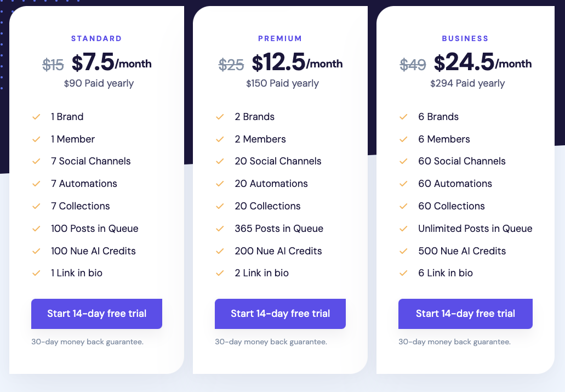Click checkmark next to "7 Social Channels"
The width and height of the screenshot is (565, 392).
click(x=37, y=161)
